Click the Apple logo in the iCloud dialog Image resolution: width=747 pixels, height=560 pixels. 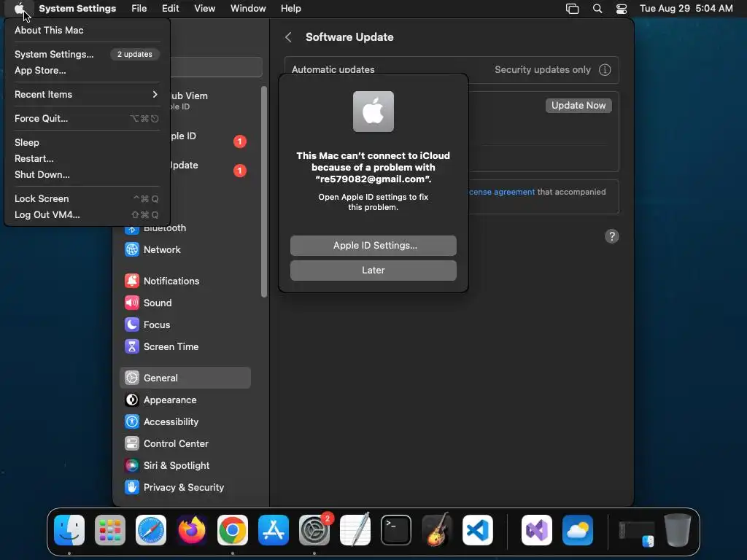(x=373, y=112)
